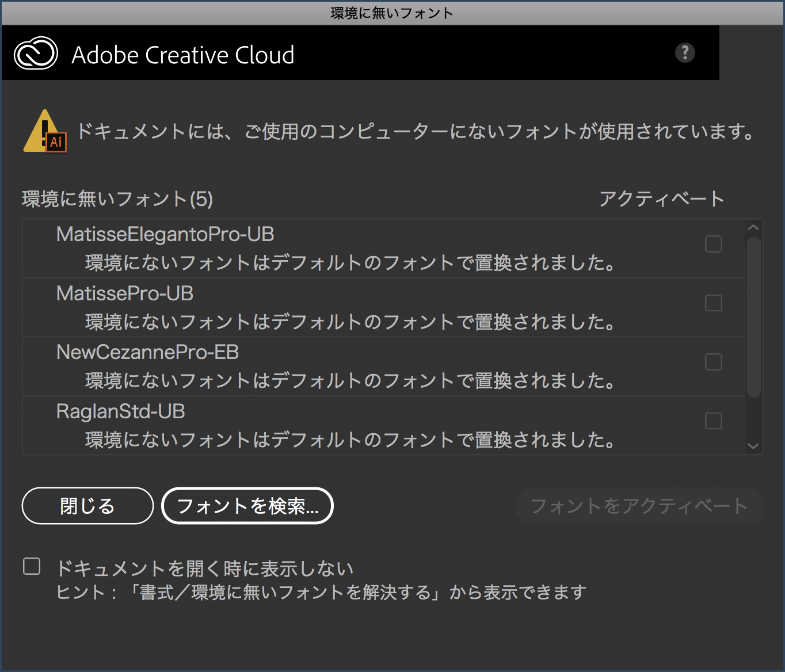Check activate box for NewCezannePro-EB
The width and height of the screenshot is (785, 672).
coord(714,362)
